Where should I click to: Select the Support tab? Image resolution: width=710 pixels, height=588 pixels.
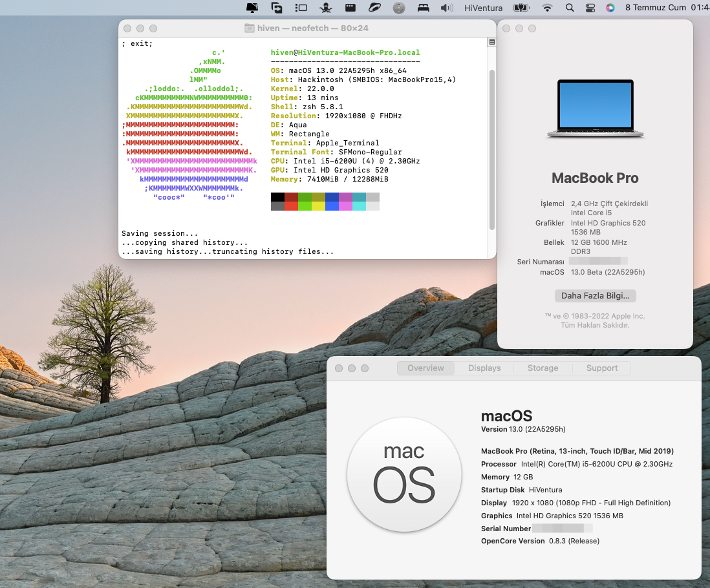pyautogui.click(x=601, y=368)
